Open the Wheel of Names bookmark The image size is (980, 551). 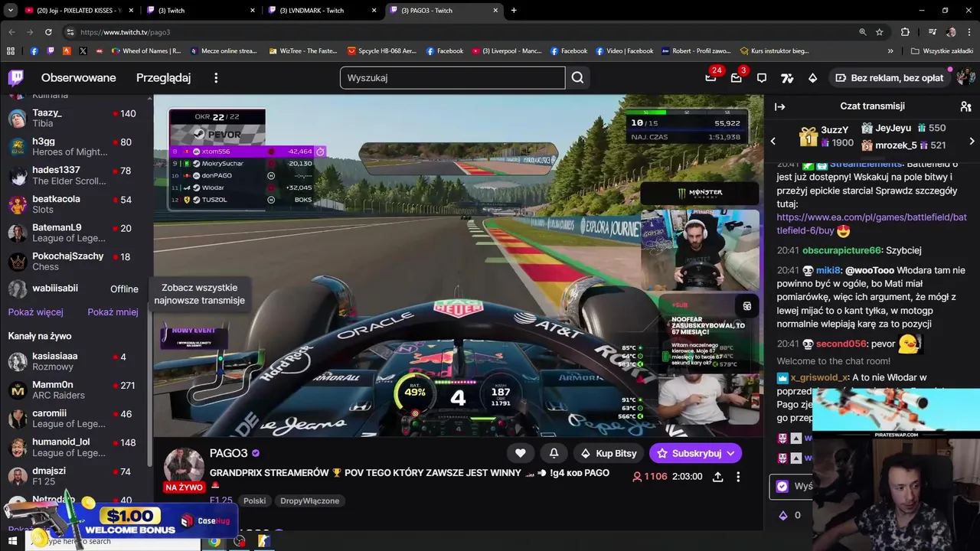click(146, 51)
